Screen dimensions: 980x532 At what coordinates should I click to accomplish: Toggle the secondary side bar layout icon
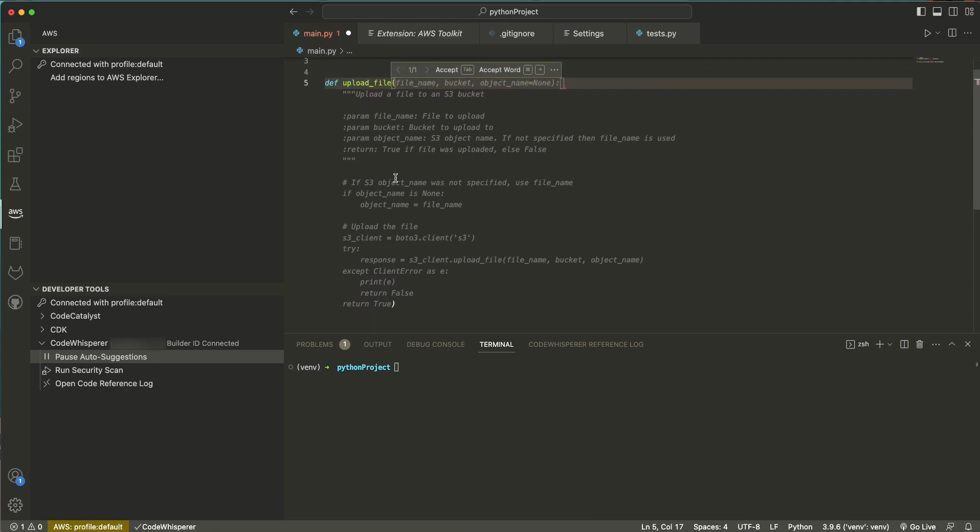tap(954, 11)
